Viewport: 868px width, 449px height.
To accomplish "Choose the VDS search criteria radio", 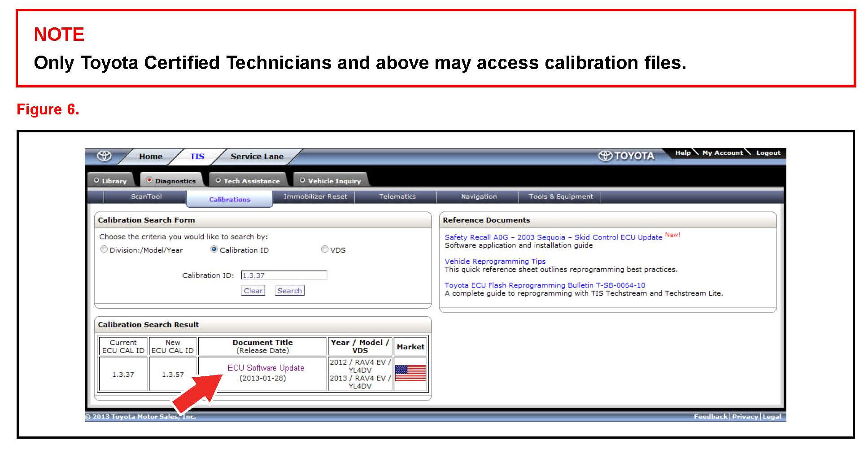I will (324, 249).
